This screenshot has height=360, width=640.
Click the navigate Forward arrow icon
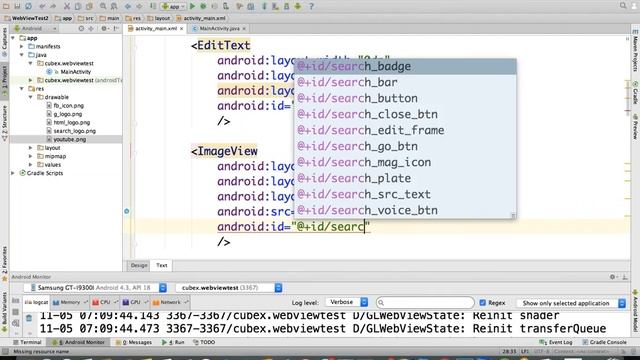click(139, 6)
